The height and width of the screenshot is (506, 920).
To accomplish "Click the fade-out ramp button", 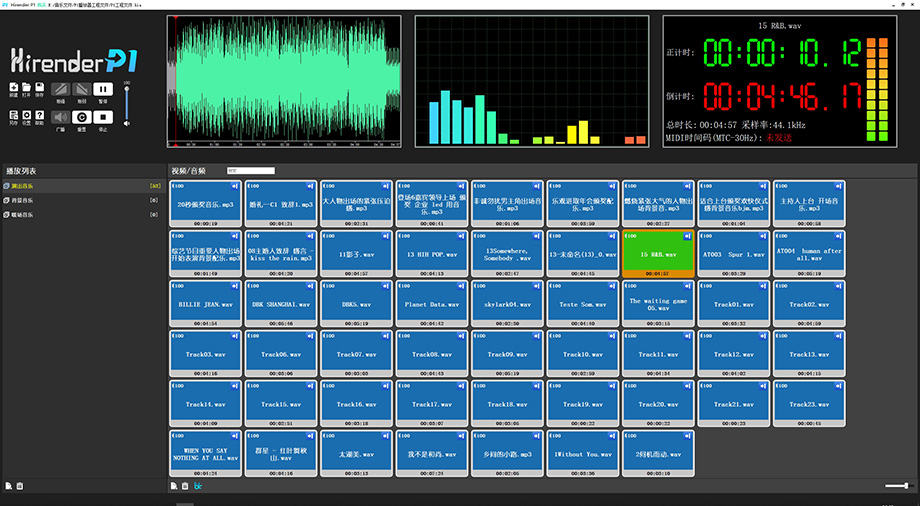I will [82, 89].
